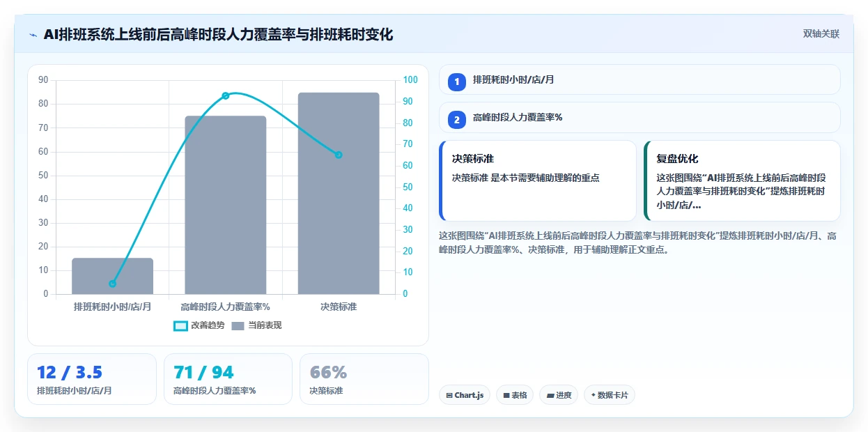Click the chart title AI排班系统上线前后 heading
The height and width of the screenshot is (432, 868).
coord(218,34)
